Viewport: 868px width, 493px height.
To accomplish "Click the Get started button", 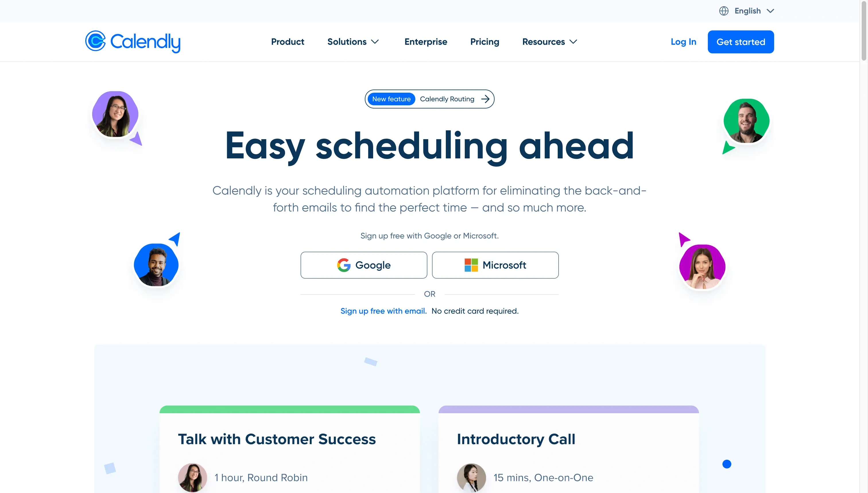I will [741, 42].
